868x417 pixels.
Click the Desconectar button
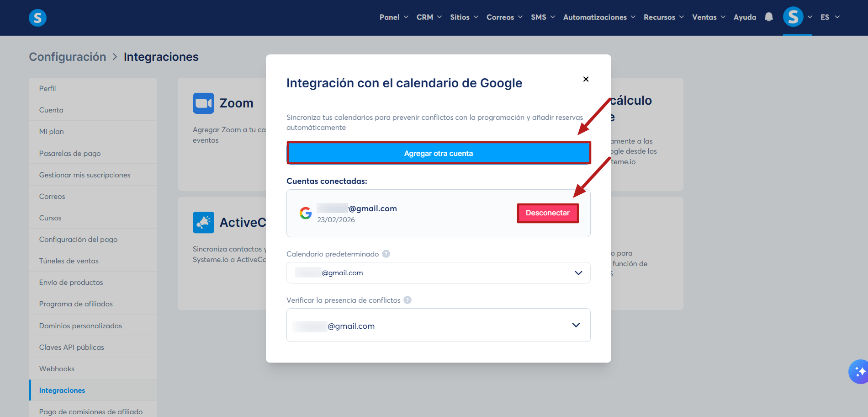pos(548,213)
